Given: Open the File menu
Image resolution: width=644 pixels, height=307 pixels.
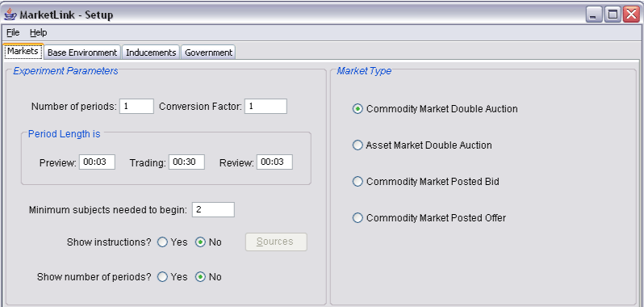Looking at the screenshot, I should tap(13, 32).
